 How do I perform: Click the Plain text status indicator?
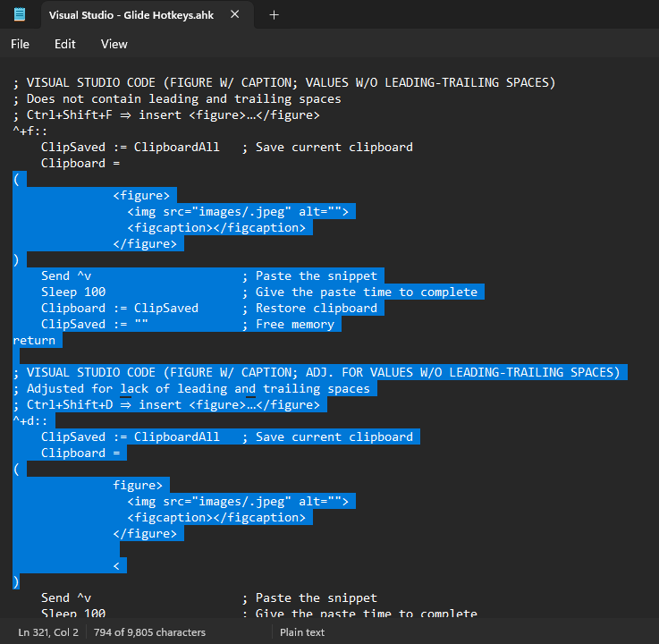[302, 632]
